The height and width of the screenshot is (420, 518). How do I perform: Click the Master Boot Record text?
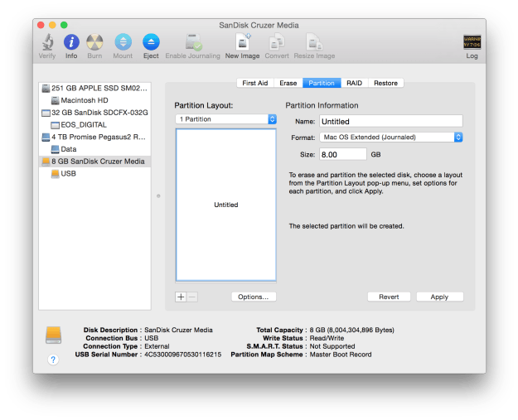(341, 355)
